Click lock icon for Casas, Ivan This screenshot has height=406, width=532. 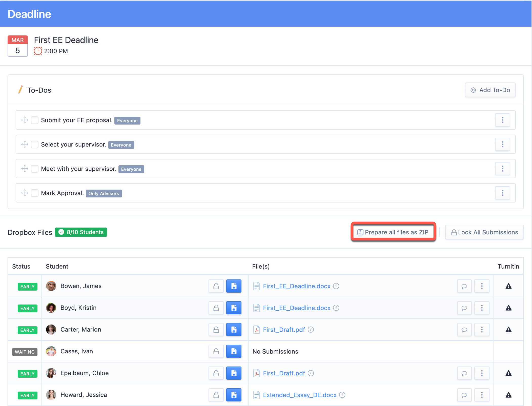click(x=216, y=351)
